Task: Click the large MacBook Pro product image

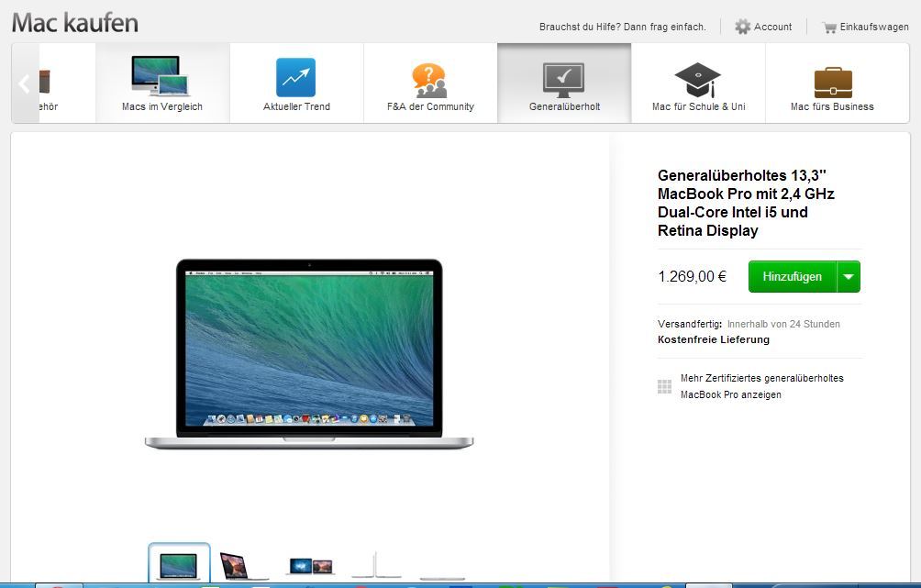Action: (309, 354)
